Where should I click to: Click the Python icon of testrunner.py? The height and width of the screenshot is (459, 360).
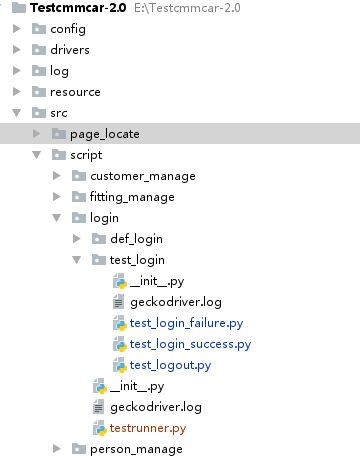tap(100, 428)
